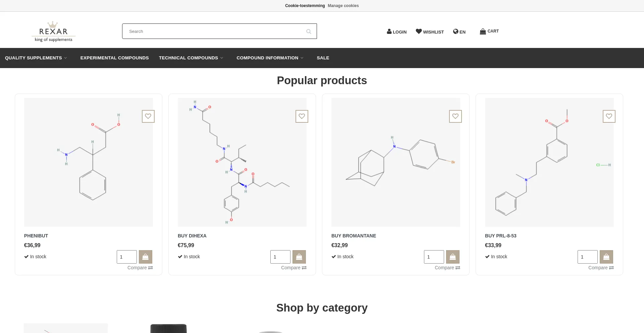Focus the Search input field

(215, 32)
